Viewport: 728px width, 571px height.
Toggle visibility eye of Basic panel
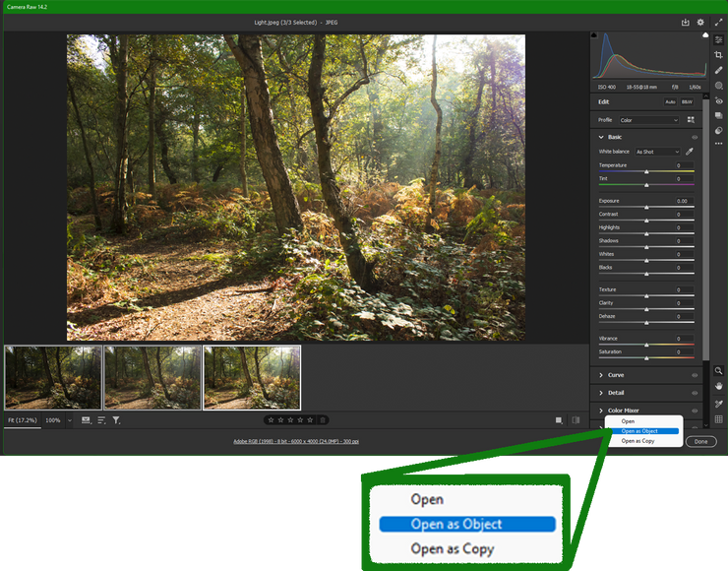tap(695, 137)
